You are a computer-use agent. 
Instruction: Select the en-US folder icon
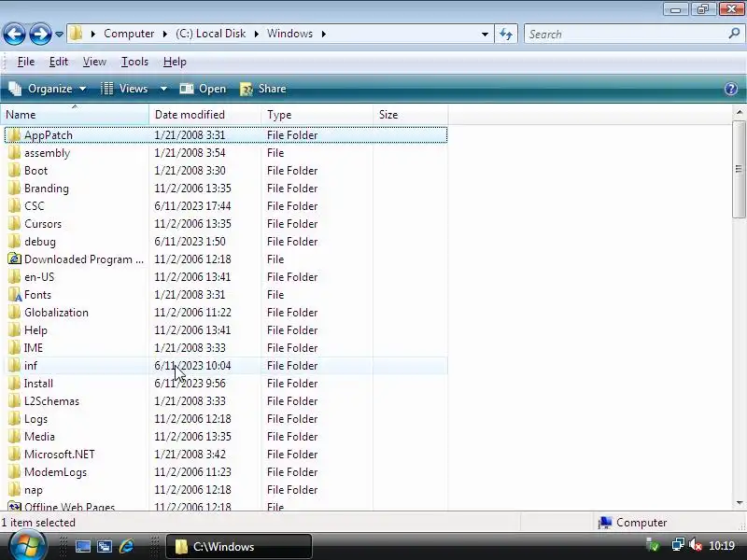14,276
